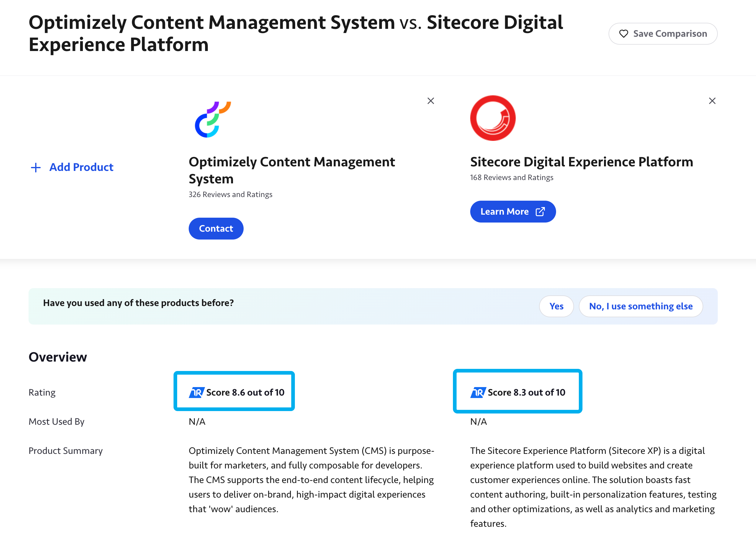
Task: Open the 168 Reviews and Ratings link
Action: (511, 178)
